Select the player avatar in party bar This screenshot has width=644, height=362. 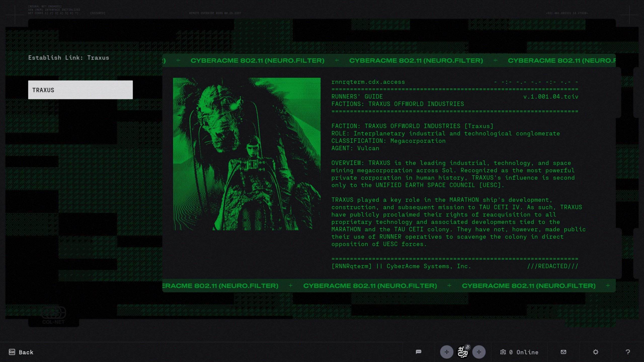point(462,352)
